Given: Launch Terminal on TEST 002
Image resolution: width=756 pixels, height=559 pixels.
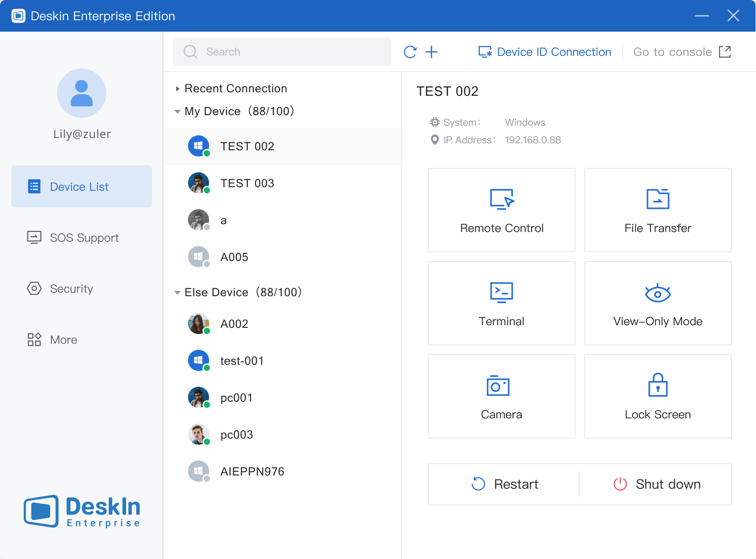Looking at the screenshot, I should tap(502, 303).
